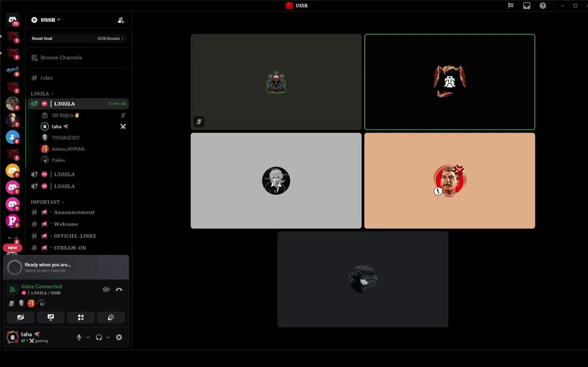This screenshot has height=367, width=588.
Task: Open Direct Messages home icon with 71 badge
Action: [x=13, y=20]
